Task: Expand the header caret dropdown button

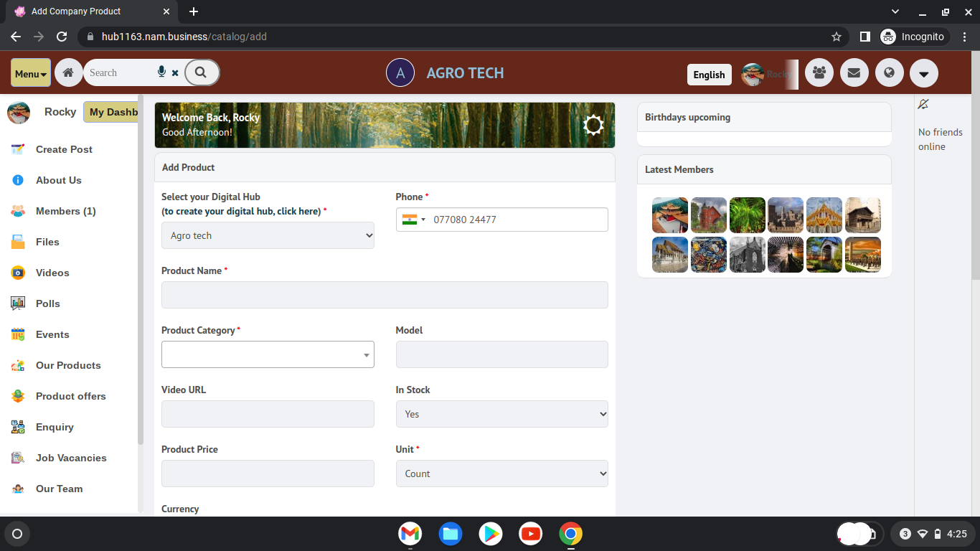Action: [923, 73]
